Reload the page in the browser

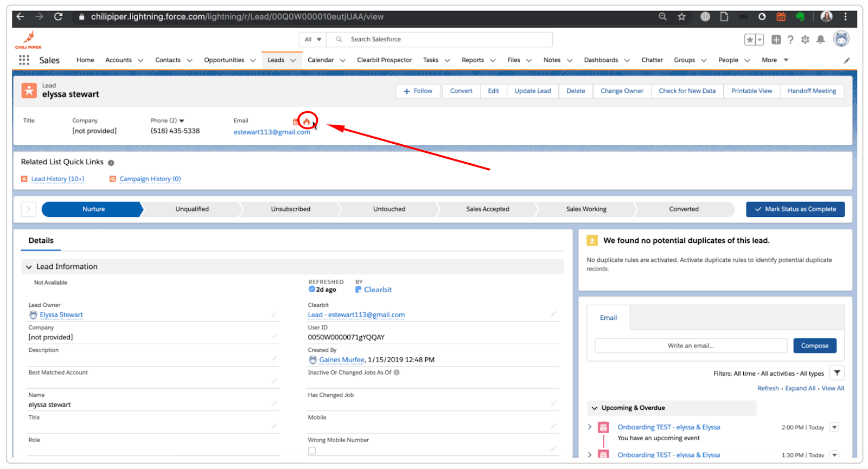pyautogui.click(x=58, y=17)
